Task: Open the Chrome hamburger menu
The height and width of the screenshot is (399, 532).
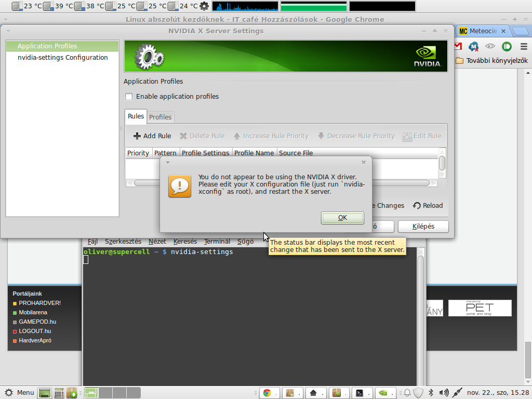Action: click(x=524, y=46)
